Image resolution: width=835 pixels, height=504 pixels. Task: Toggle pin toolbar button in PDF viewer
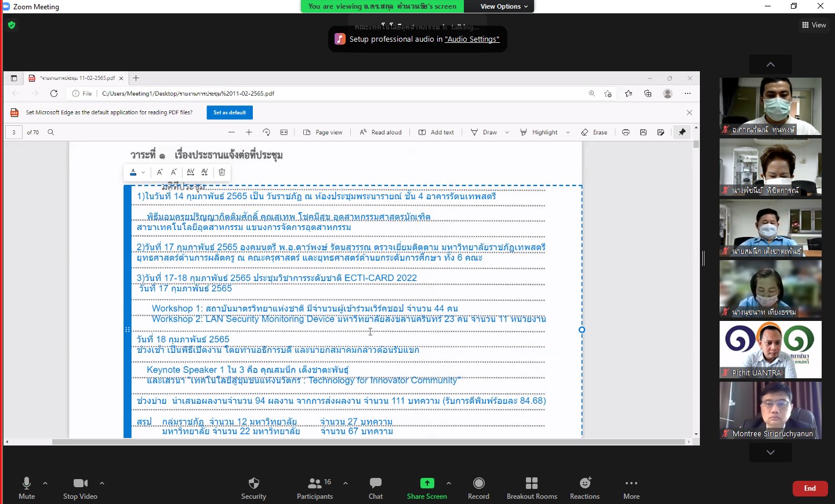coord(682,133)
